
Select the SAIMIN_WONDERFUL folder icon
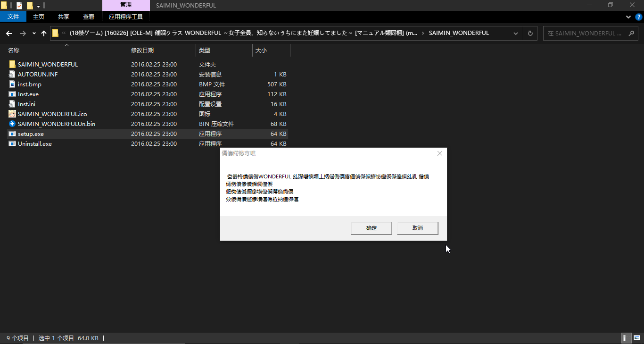coord(12,65)
